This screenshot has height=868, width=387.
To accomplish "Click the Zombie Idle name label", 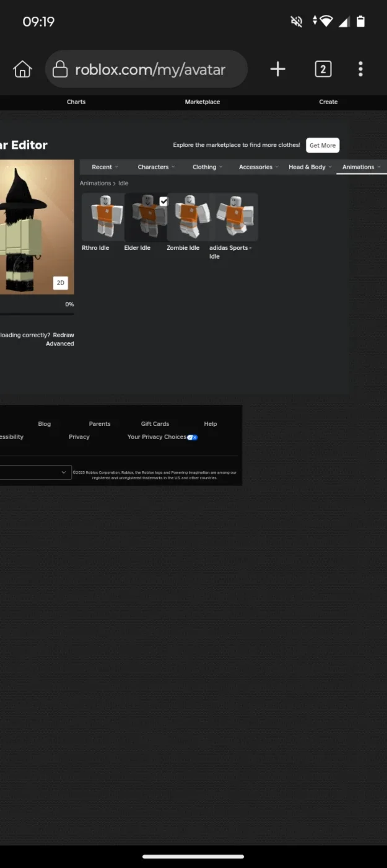I will pyautogui.click(x=183, y=248).
